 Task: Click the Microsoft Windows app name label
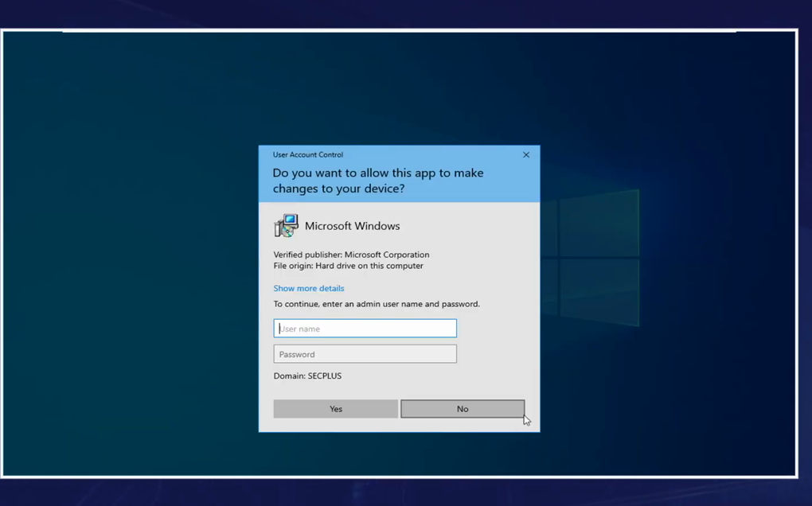[x=352, y=226]
